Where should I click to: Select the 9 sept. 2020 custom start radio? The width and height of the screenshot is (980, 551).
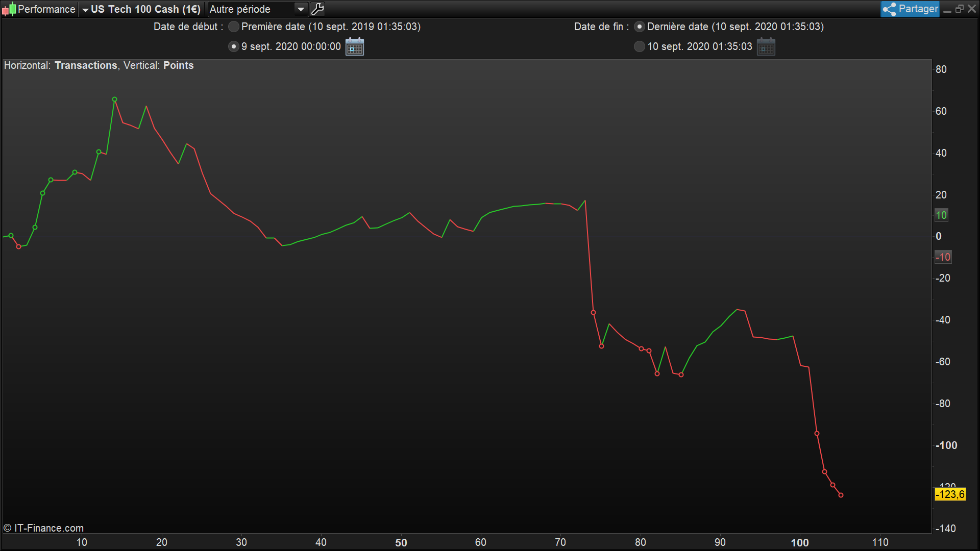(x=234, y=46)
